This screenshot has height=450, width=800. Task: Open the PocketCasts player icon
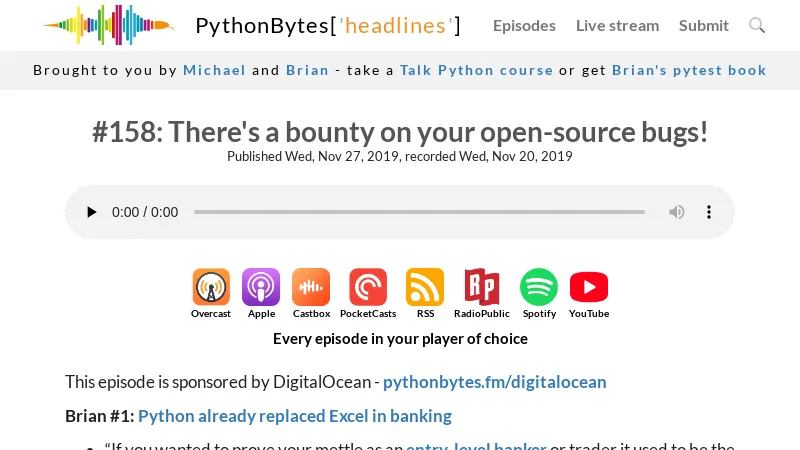pyautogui.click(x=368, y=288)
